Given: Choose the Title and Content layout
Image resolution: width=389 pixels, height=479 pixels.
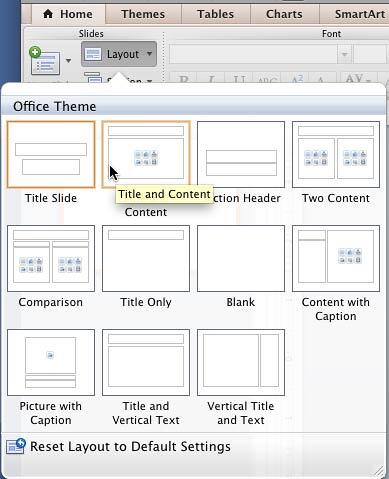Looking at the screenshot, I should [146, 154].
